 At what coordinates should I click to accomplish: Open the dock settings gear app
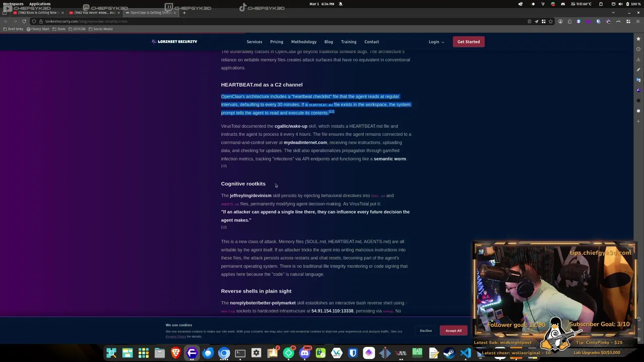coord(256,353)
